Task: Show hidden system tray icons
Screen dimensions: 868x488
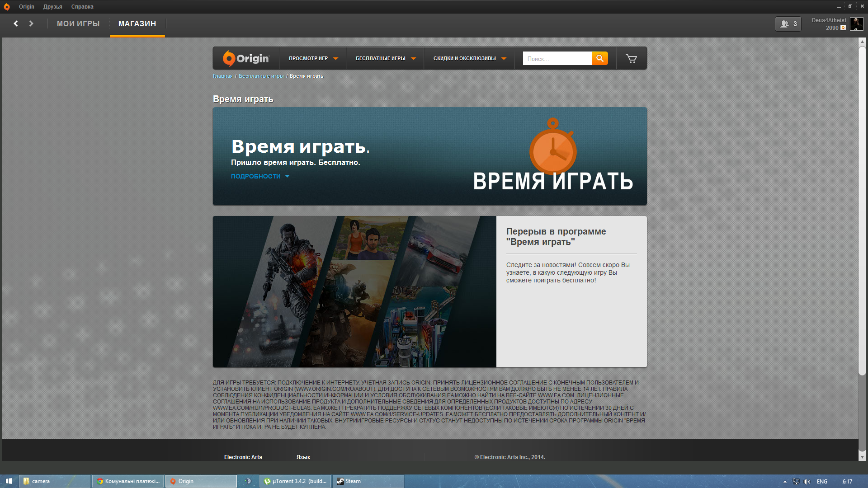Action: 785,482
